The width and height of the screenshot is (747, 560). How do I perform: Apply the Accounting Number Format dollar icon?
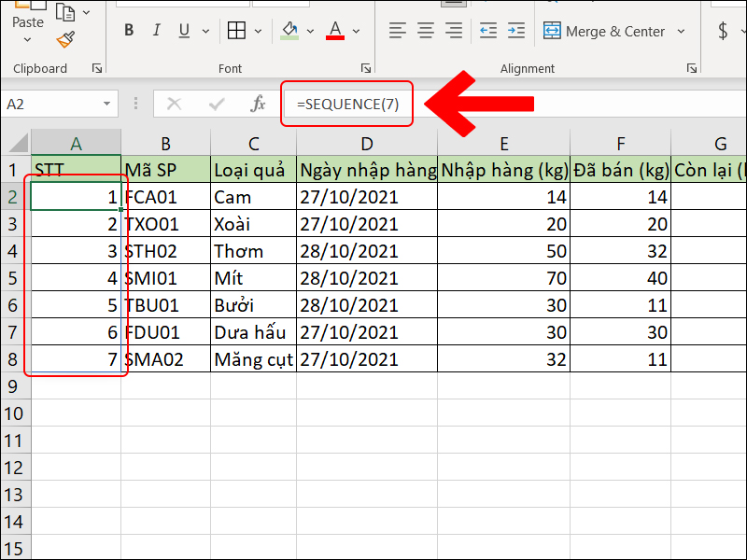pos(723,31)
